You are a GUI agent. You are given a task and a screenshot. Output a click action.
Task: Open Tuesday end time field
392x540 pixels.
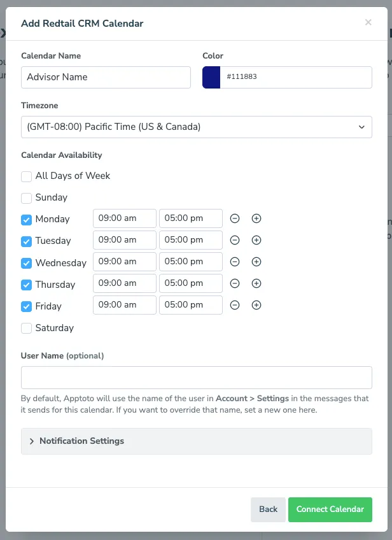pos(191,240)
